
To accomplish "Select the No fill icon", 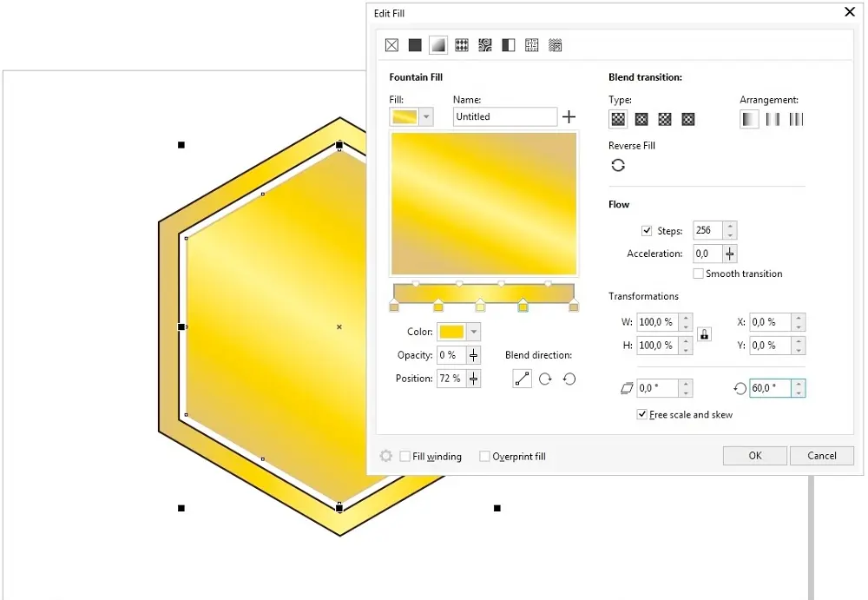I will click(392, 45).
